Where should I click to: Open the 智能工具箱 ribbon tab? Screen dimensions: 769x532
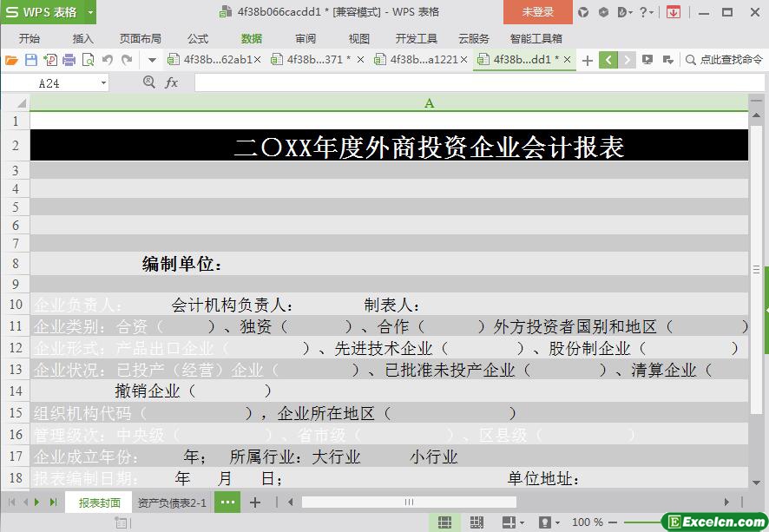pos(536,39)
